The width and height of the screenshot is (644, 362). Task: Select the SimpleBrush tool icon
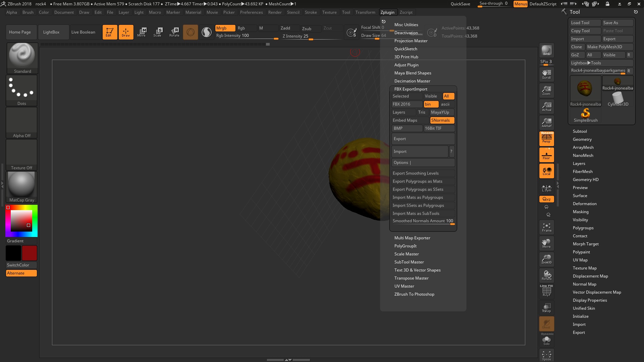(585, 115)
